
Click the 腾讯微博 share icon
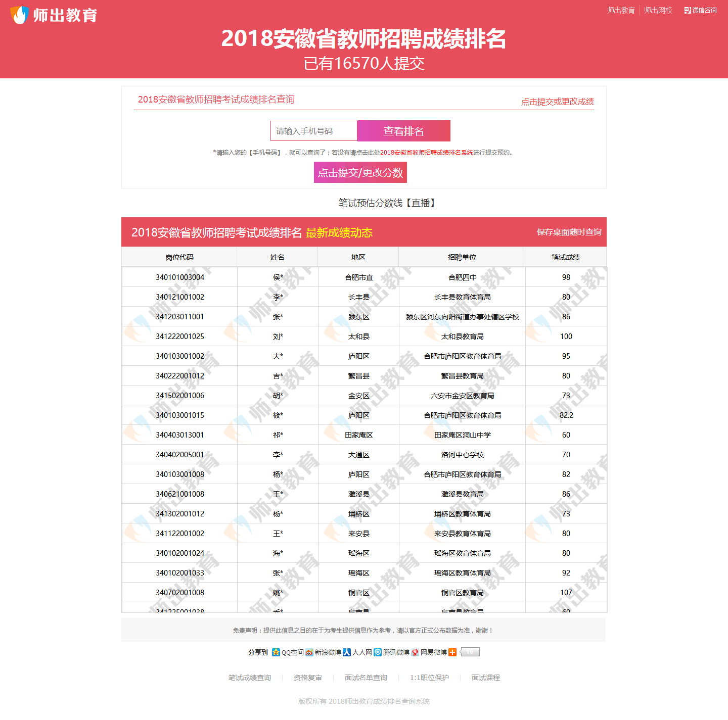(378, 652)
